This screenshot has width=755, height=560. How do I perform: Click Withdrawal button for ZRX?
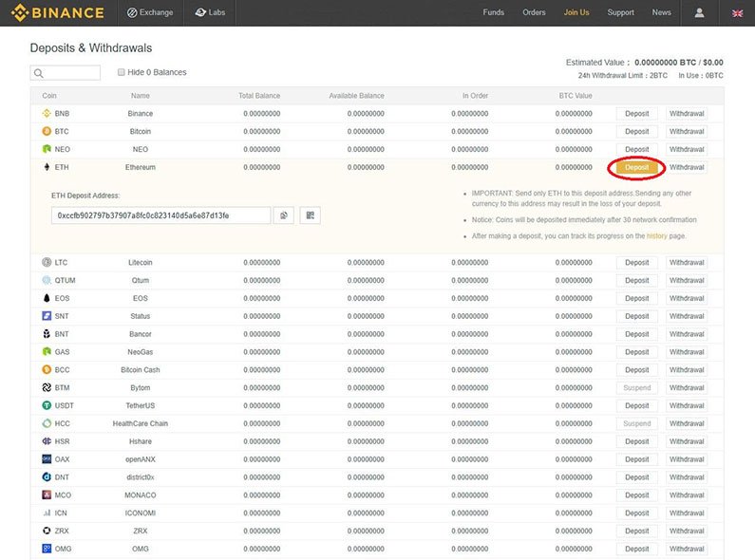(x=687, y=531)
